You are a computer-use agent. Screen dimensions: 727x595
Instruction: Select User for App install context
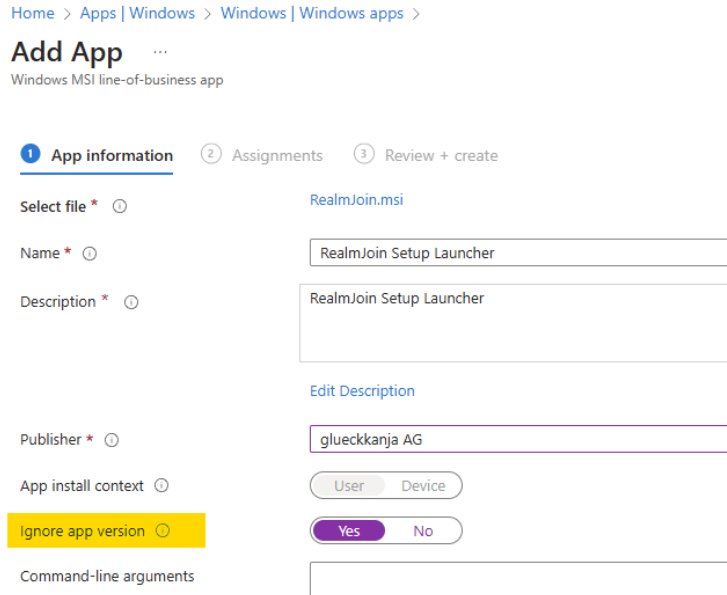[348, 486]
